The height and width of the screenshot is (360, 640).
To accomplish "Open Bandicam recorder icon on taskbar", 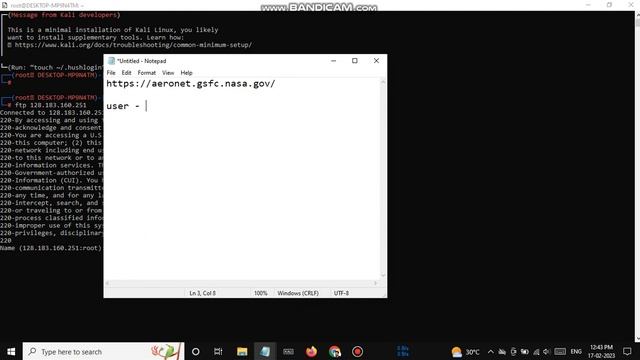I will 358,351.
